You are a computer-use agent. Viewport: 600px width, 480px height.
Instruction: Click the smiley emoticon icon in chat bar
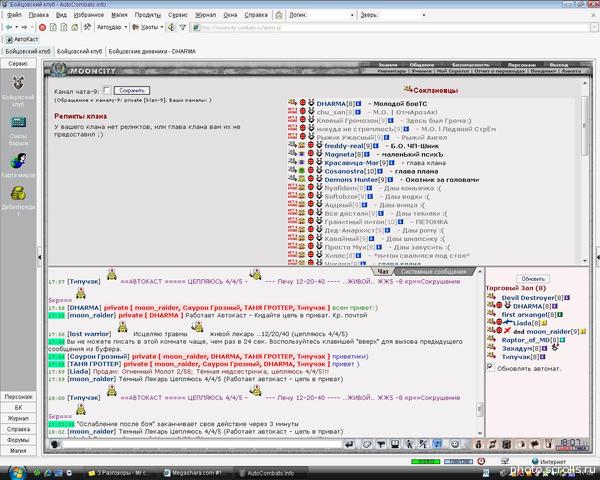click(x=455, y=444)
